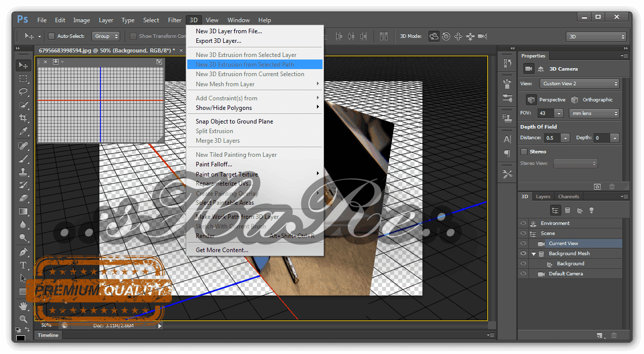The width and height of the screenshot is (644, 354).
Task: Open the Auto-Select Group dropdown
Action: (105, 36)
